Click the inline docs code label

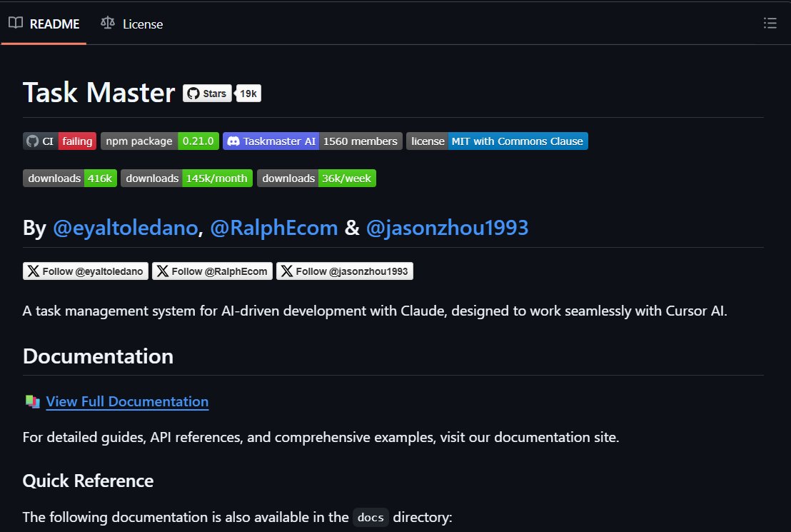point(371,518)
